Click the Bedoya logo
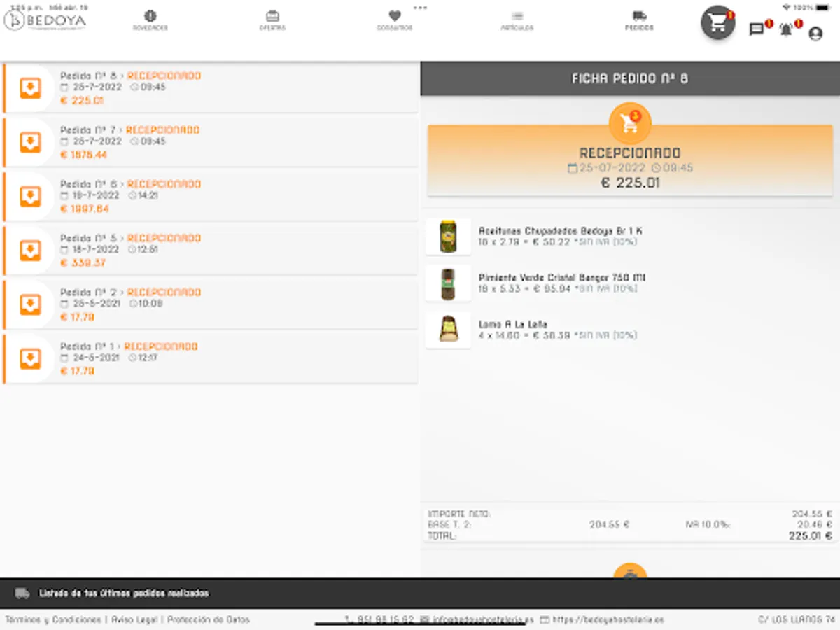840x630 pixels. tap(45, 20)
